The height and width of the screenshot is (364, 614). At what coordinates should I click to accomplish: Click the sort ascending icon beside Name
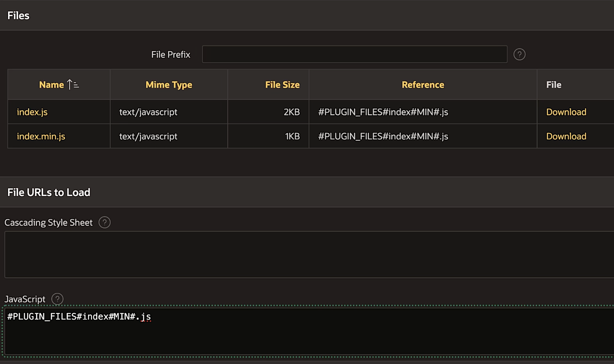click(73, 85)
